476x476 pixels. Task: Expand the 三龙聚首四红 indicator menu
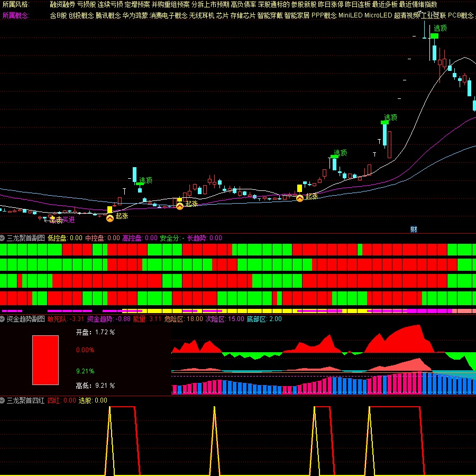(x=3, y=400)
